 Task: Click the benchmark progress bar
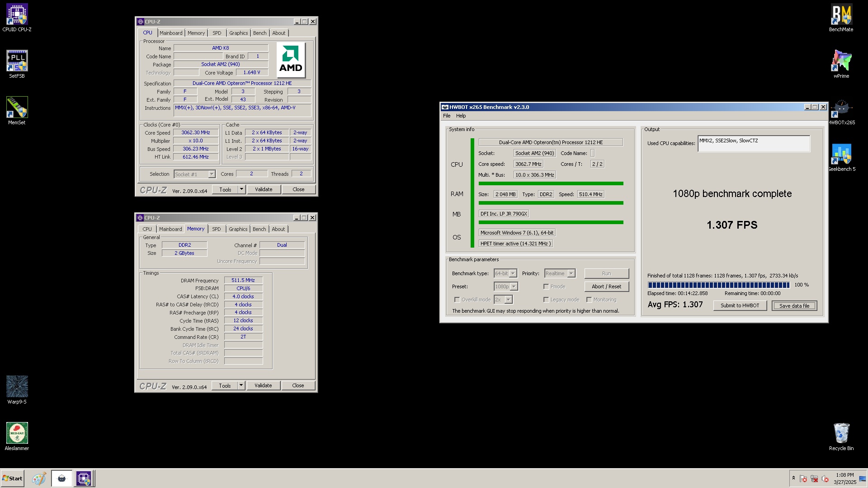click(719, 285)
